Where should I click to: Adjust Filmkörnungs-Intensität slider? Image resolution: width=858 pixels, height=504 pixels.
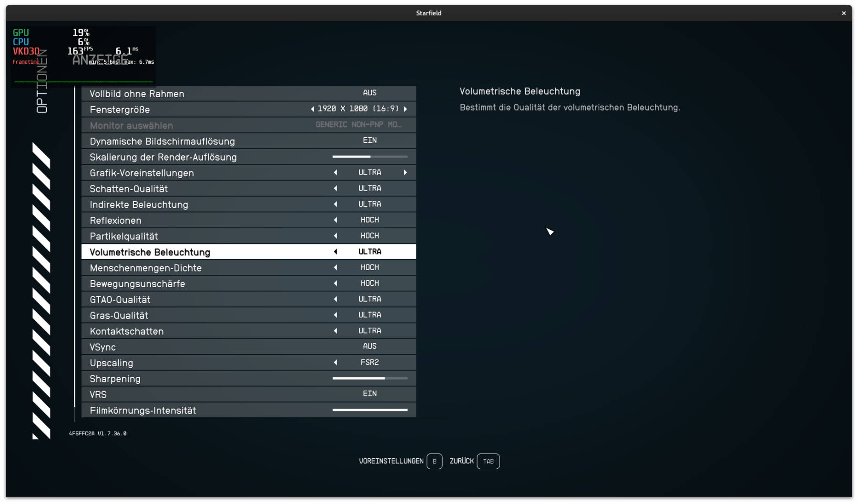(370, 410)
